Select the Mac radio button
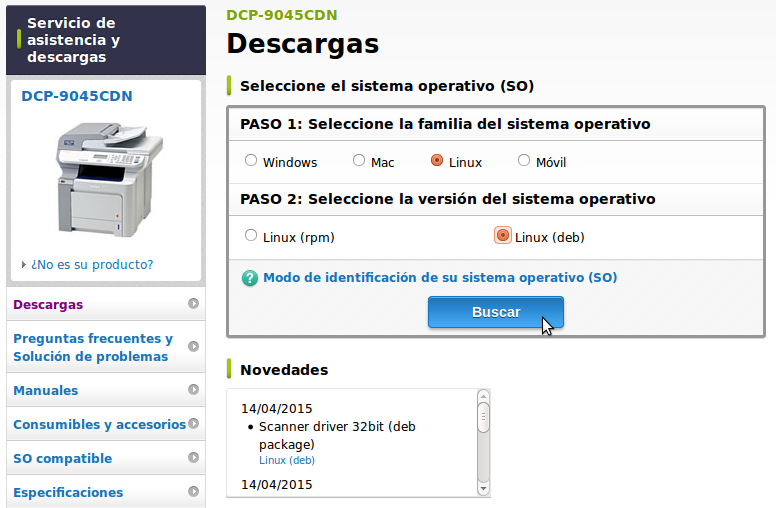The height and width of the screenshot is (508, 776). (x=359, y=160)
